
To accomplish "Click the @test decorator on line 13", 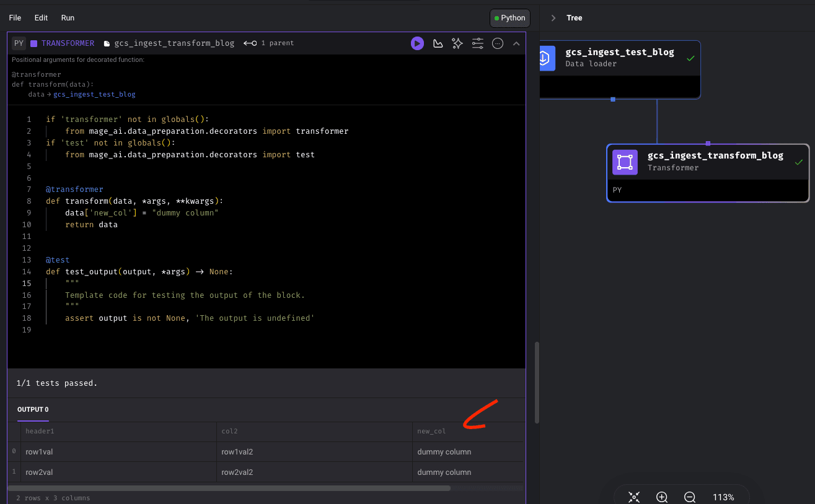I will tap(58, 260).
